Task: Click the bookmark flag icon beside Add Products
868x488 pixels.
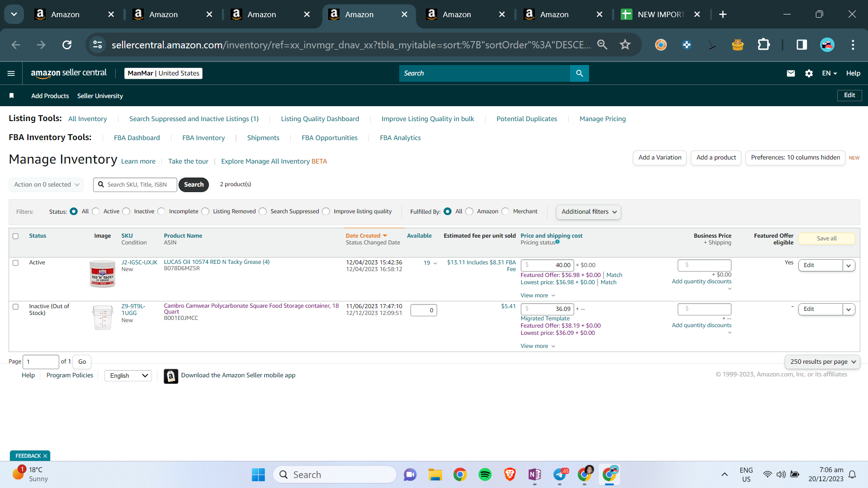Action: point(12,96)
